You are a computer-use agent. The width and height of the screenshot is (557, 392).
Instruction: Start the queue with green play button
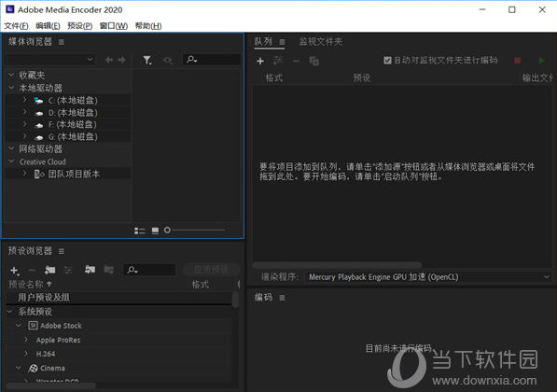[x=542, y=61]
